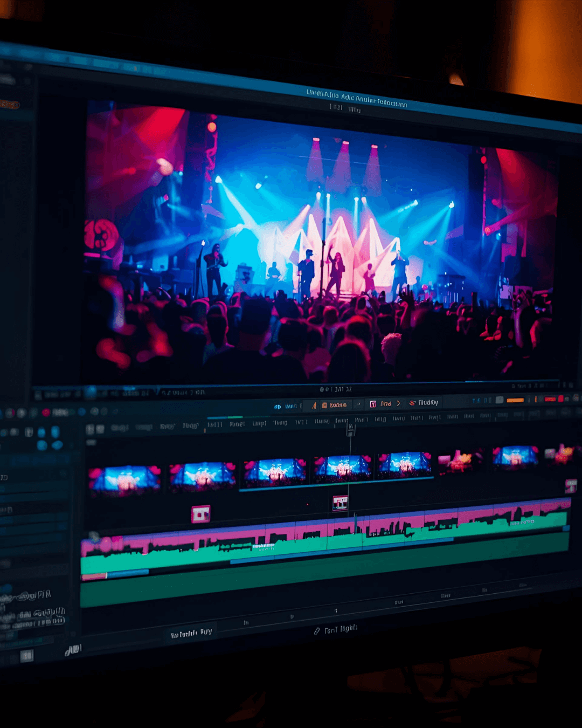Click the timeline playhead handle on the ruler
Viewport: 582px width, 728px height.
click(x=350, y=429)
